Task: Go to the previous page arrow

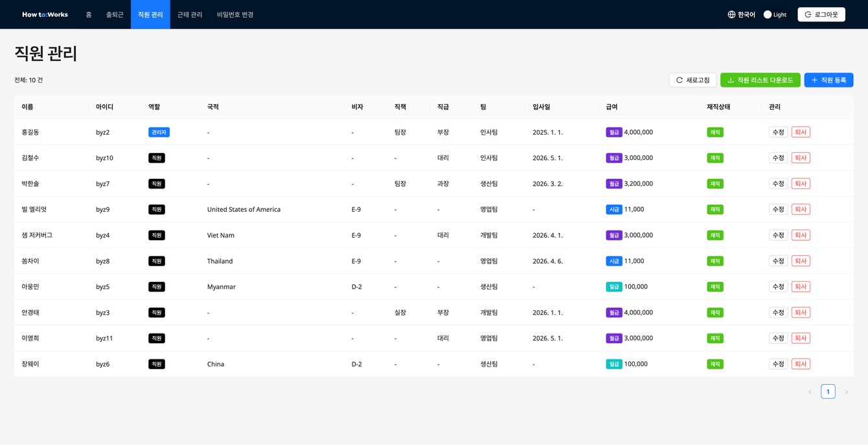Action: pos(810,392)
